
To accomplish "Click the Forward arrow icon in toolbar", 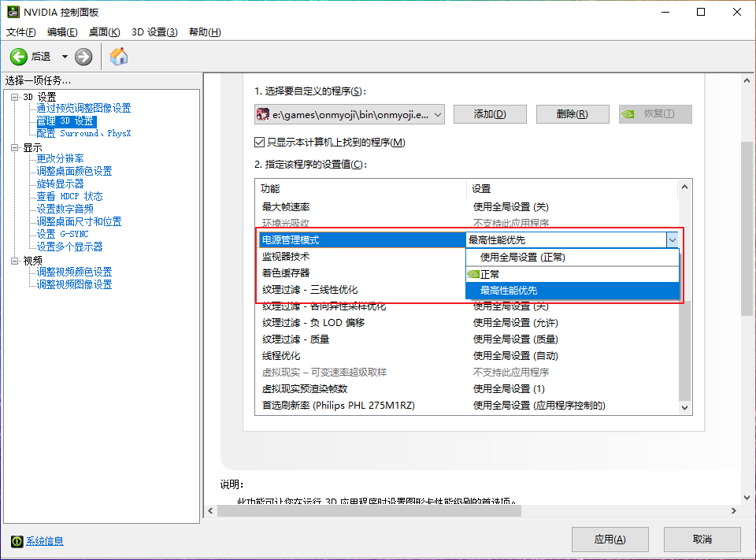I will (x=83, y=57).
